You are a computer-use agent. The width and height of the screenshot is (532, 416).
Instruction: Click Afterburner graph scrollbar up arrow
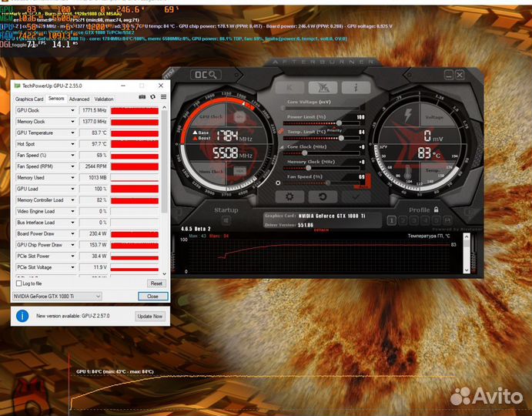pyautogui.click(x=467, y=237)
